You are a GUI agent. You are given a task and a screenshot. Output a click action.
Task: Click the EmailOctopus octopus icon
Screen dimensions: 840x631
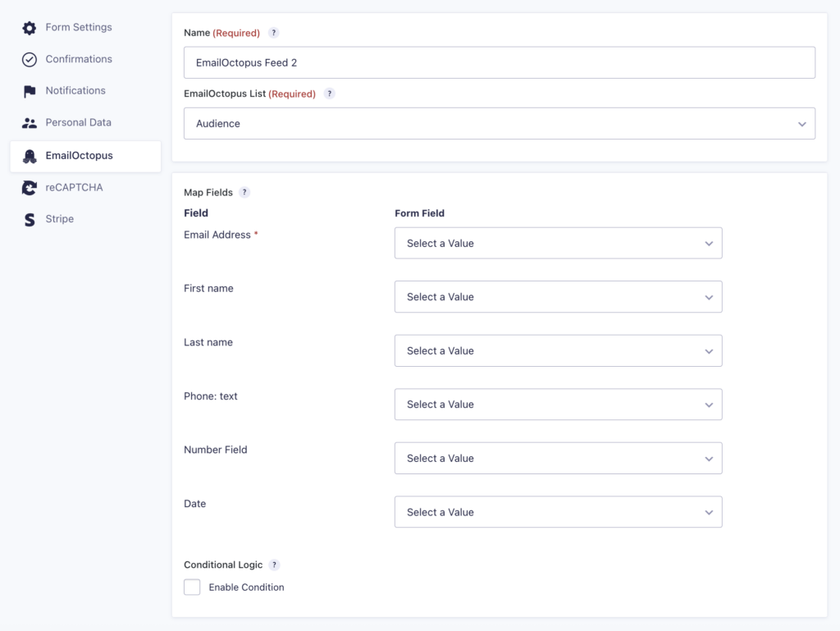click(30, 156)
